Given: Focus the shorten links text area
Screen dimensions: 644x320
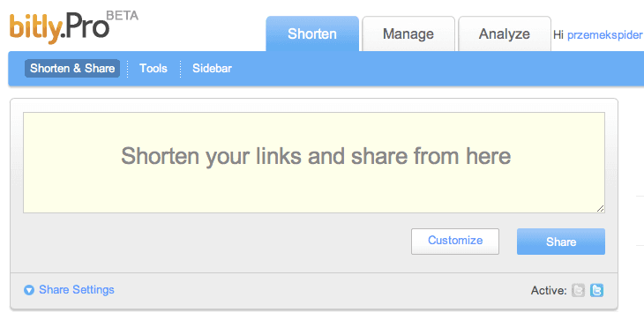Looking at the screenshot, I should click(314, 162).
